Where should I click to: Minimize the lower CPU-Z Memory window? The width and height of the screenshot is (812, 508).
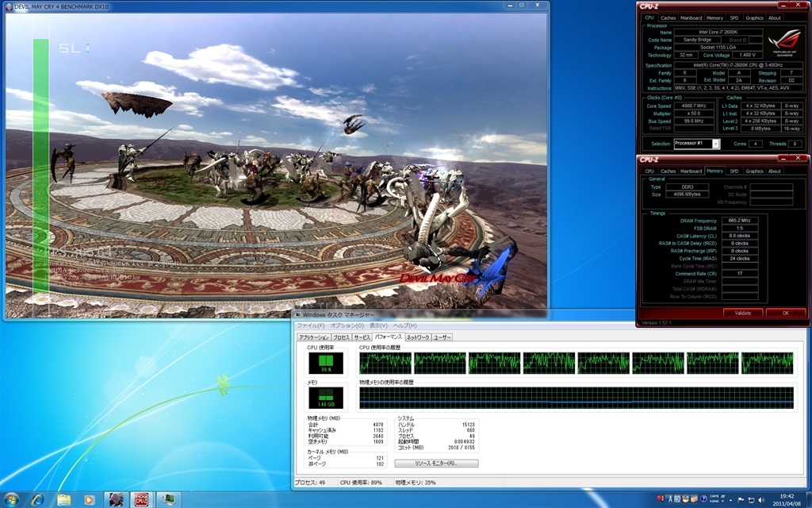[785, 159]
